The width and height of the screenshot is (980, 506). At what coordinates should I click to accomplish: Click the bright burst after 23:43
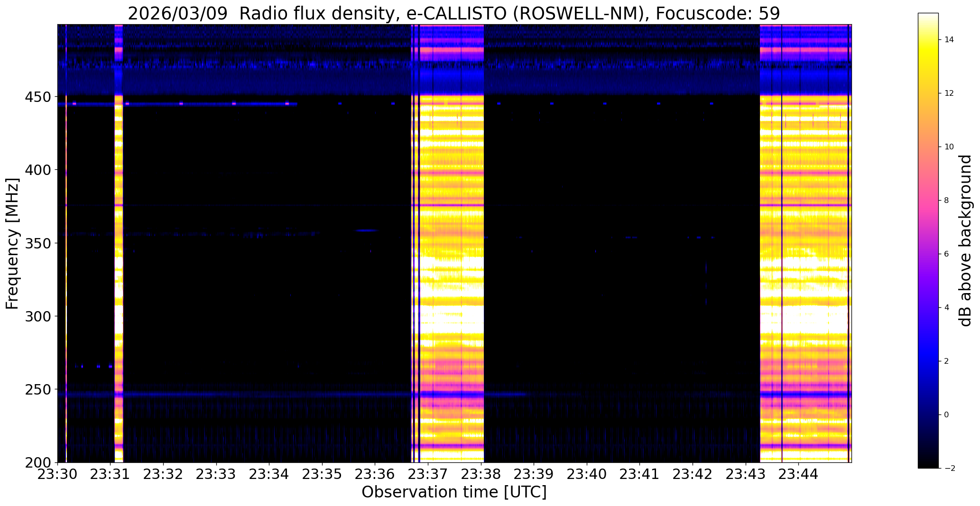click(805, 243)
